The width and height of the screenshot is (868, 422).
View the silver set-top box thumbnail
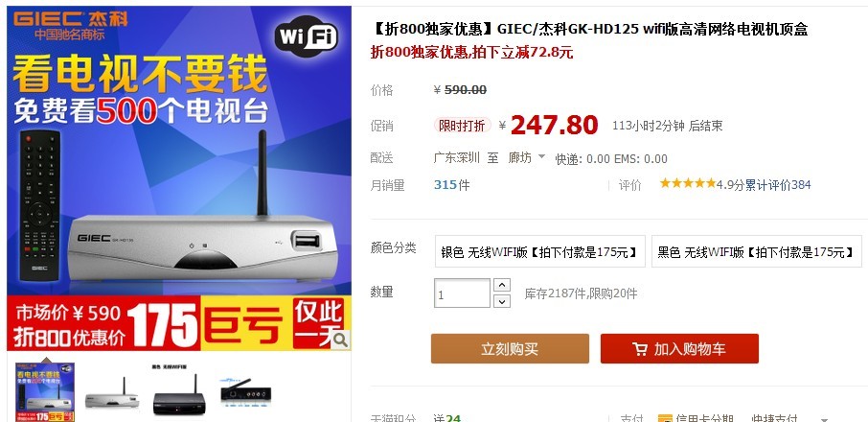tap(112, 393)
